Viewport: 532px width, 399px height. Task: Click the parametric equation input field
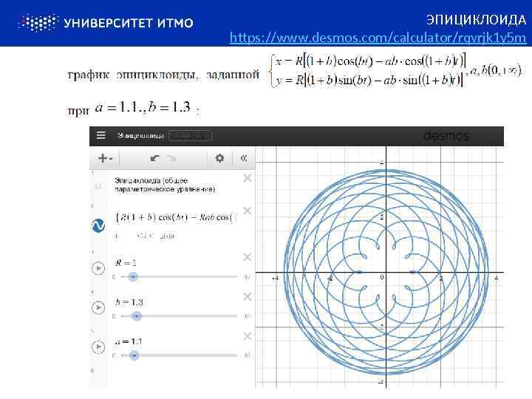(x=176, y=217)
